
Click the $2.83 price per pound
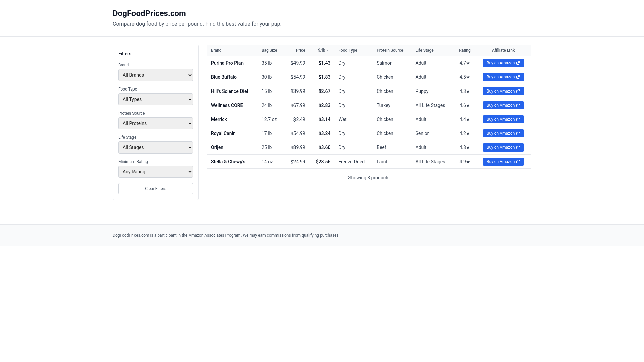coord(324,105)
